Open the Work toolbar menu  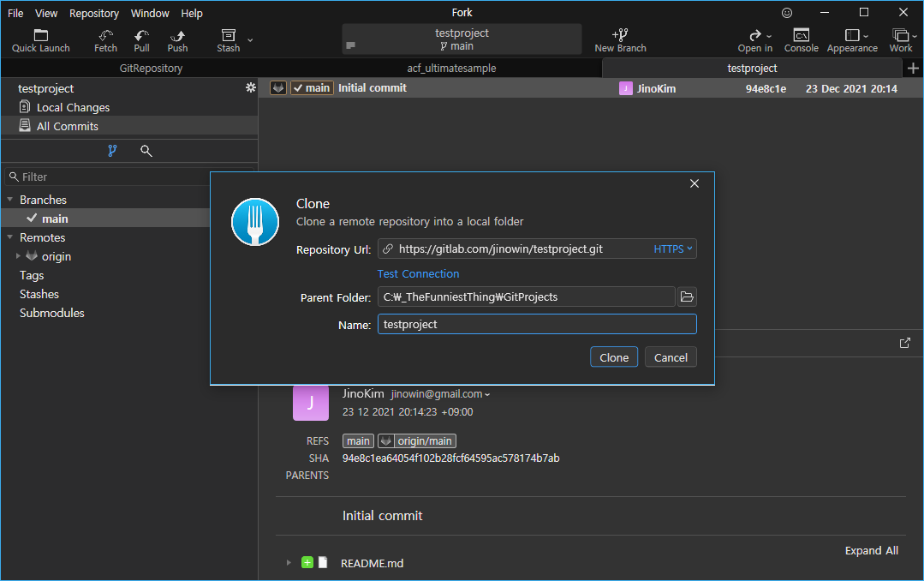(x=903, y=40)
